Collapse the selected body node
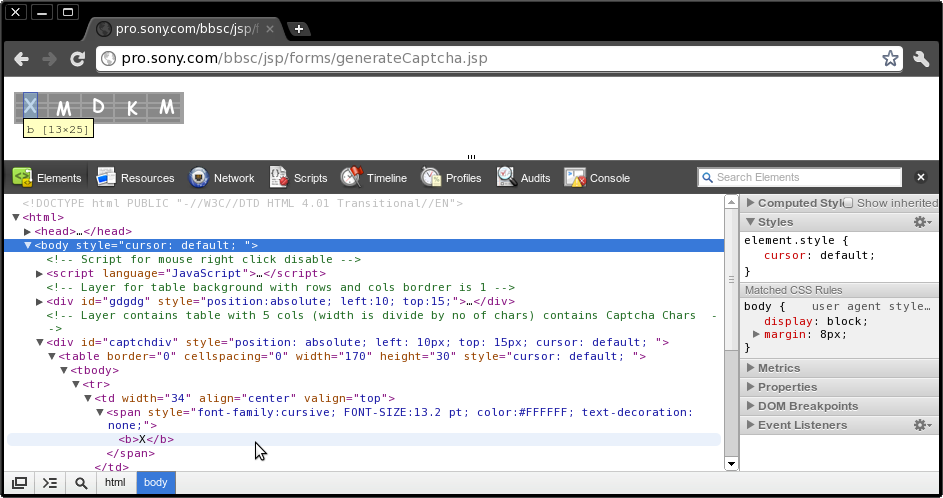Image resolution: width=943 pixels, height=498 pixels. point(28,245)
